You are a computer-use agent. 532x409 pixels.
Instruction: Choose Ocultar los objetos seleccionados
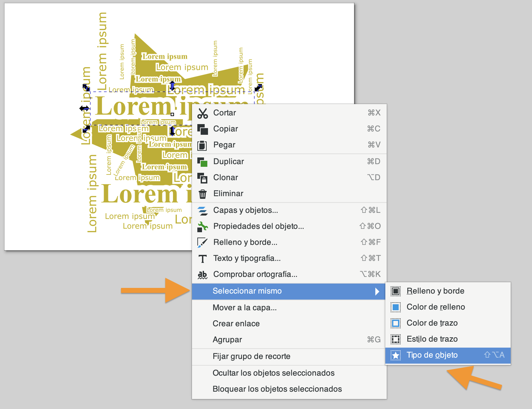(289, 373)
